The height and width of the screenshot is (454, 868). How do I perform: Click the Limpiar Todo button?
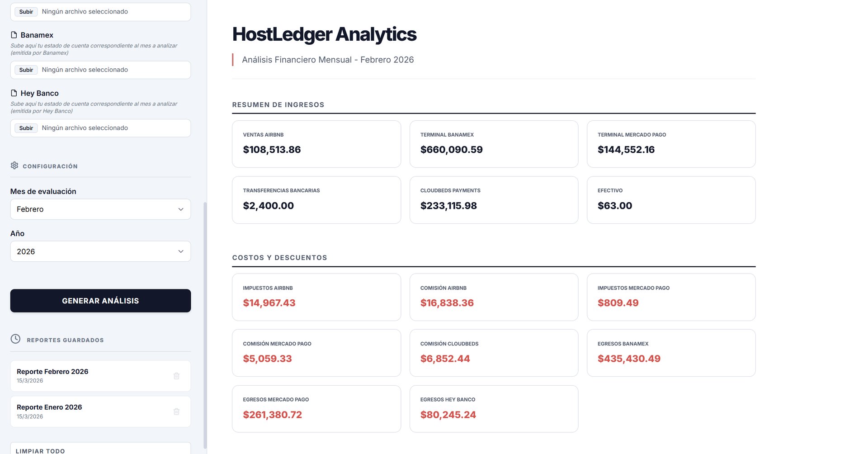tap(100, 449)
